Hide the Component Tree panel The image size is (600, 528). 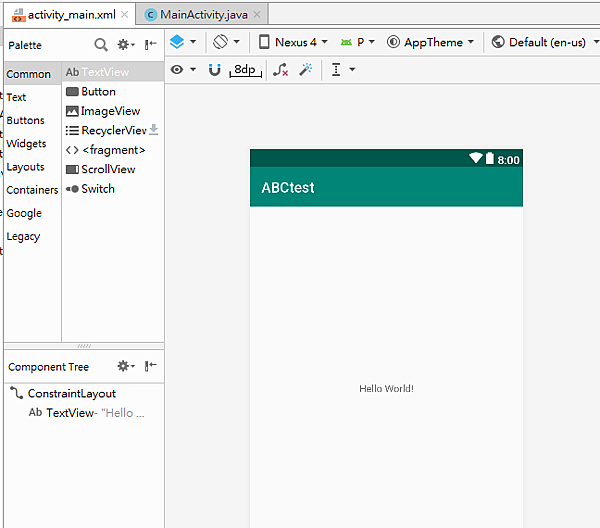[151, 367]
